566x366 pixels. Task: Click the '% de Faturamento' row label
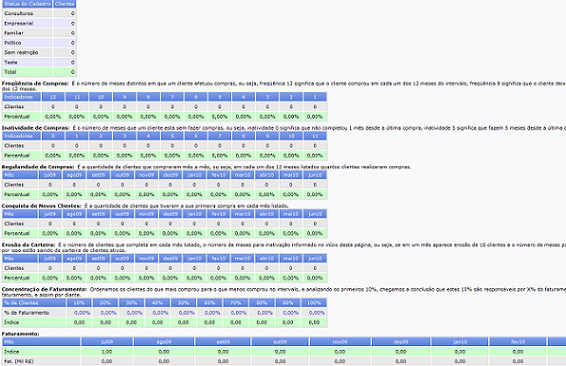point(27,313)
